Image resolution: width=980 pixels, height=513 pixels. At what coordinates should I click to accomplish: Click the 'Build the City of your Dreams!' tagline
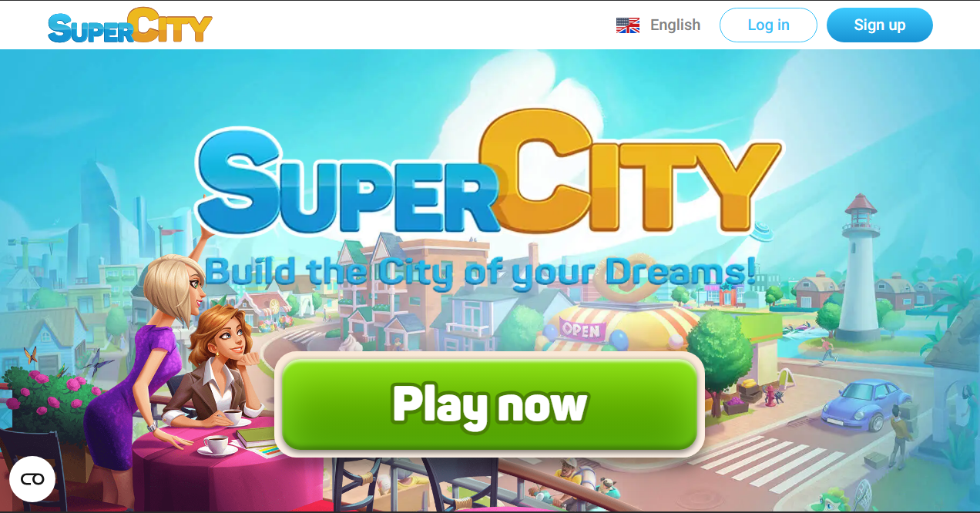click(481, 272)
